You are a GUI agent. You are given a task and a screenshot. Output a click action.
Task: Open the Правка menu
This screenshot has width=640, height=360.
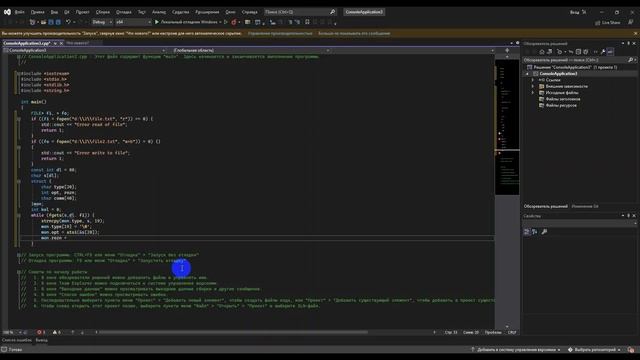tap(37, 12)
